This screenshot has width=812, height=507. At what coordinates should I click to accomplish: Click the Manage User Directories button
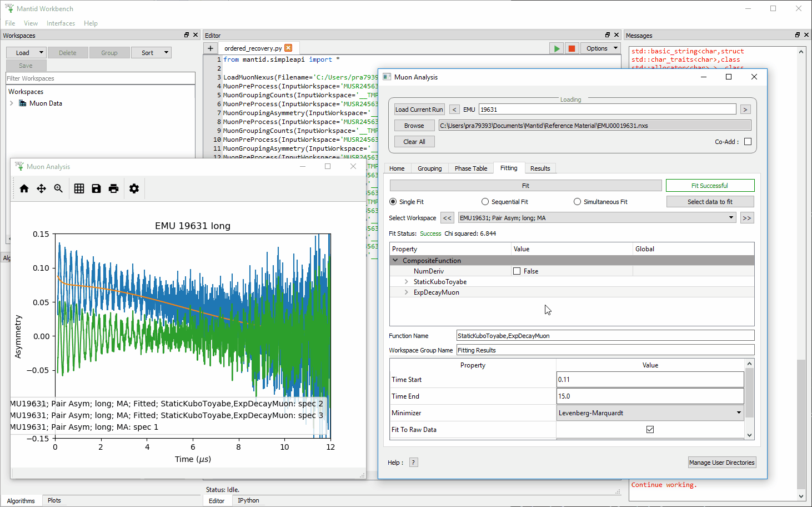tap(721, 463)
